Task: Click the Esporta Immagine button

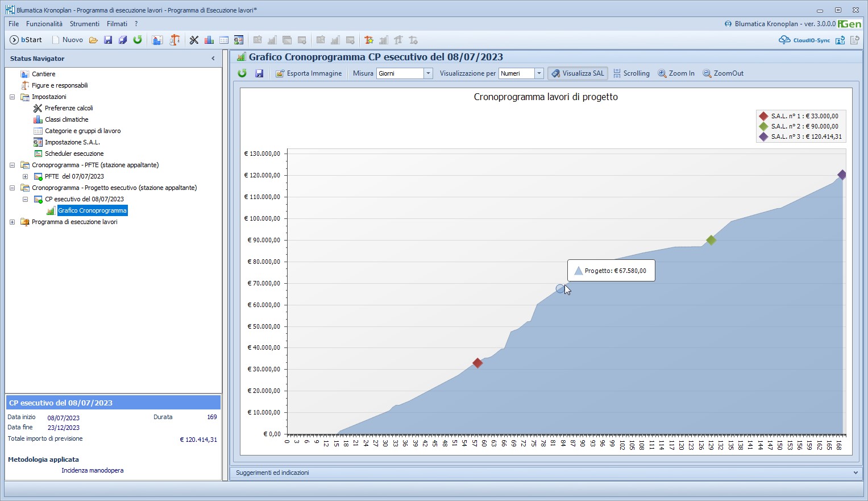Action: click(x=309, y=73)
